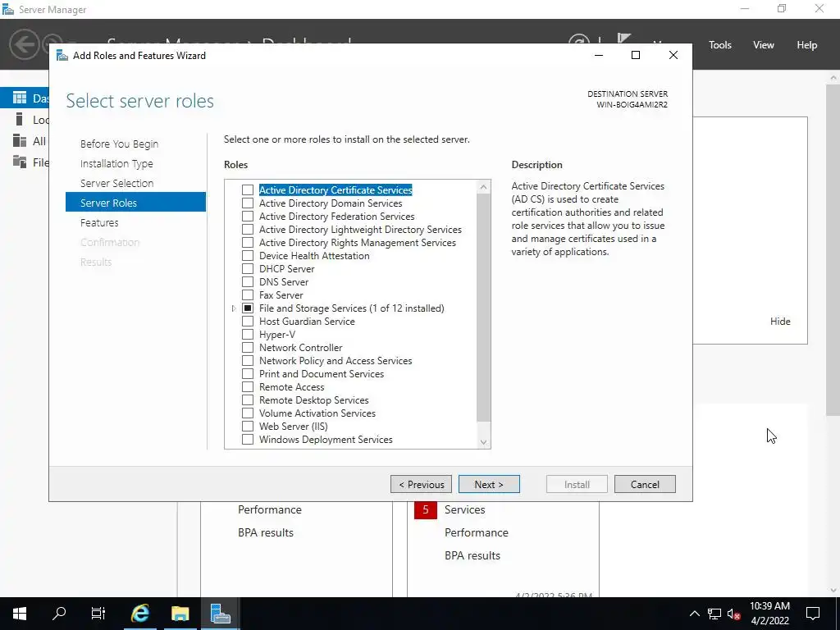Image resolution: width=840 pixels, height=630 pixels.
Task: Tick Print and Document Services checkbox
Action: (248, 374)
